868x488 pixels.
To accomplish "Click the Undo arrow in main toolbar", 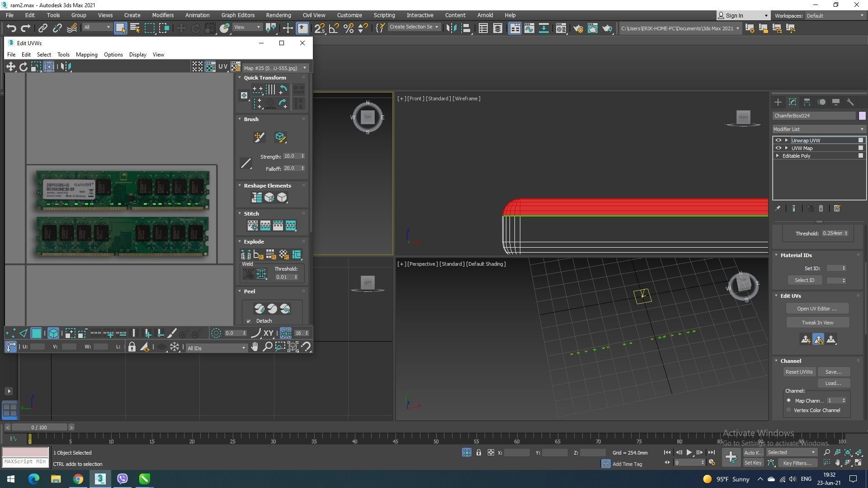I will coord(11,28).
